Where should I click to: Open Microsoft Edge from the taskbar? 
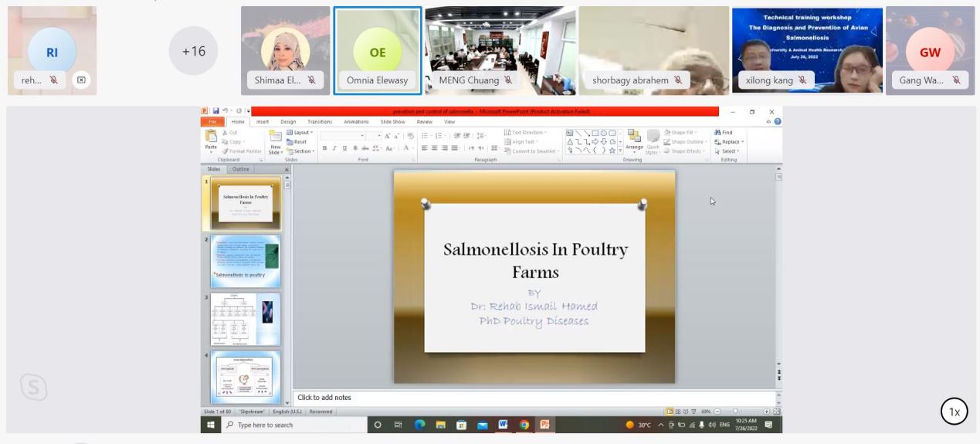pyautogui.click(x=420, y=425)
